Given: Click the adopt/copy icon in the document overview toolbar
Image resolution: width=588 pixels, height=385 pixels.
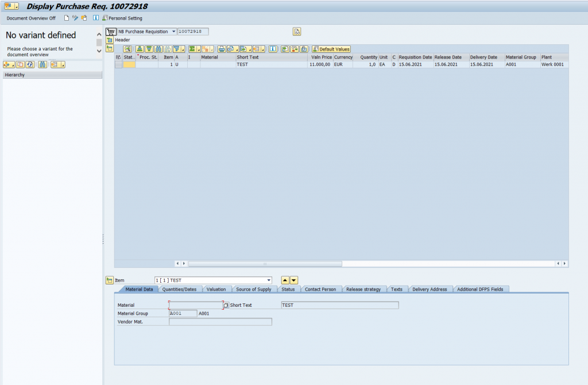Looking at the screenshot, I should click(x=20, y=64).
